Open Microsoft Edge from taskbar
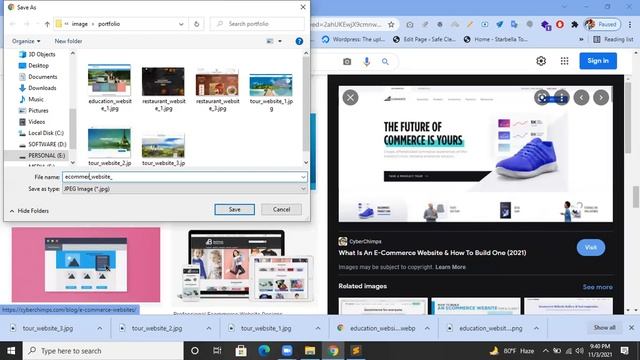 tap(264, 351)
